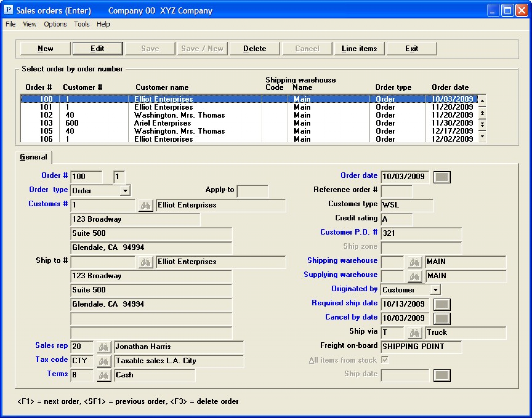Viewport: 532px width, 418px height.
Task: Click the New button to create an order
Action: click(x=45, y=48)
